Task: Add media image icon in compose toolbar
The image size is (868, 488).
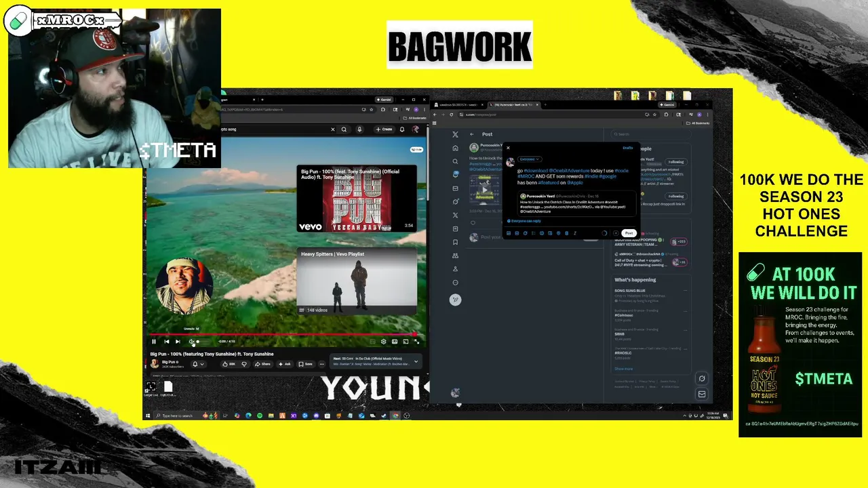Action: (509, 233)
